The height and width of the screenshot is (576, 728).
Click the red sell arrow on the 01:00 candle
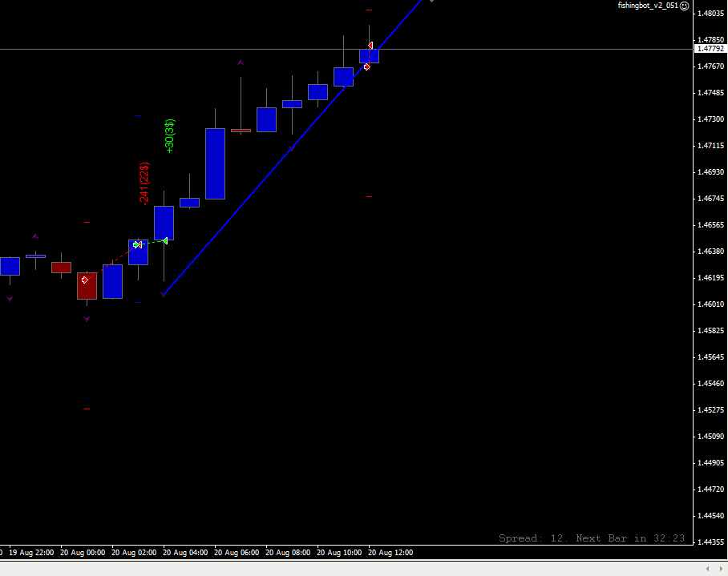pos(84,280)
